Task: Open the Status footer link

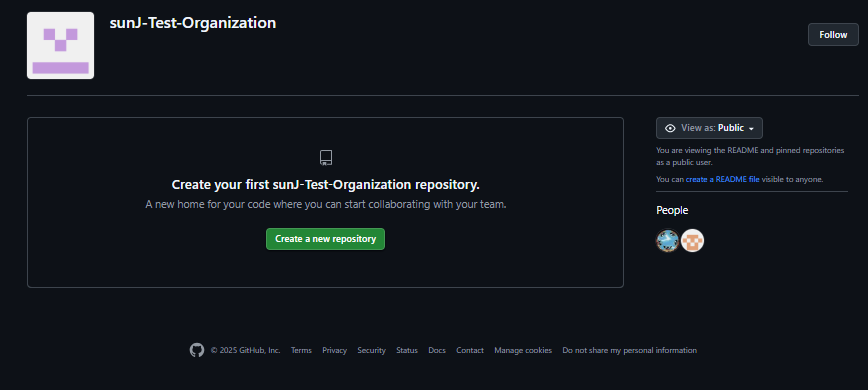Action: pyautogui.click(x=407, y=350)
